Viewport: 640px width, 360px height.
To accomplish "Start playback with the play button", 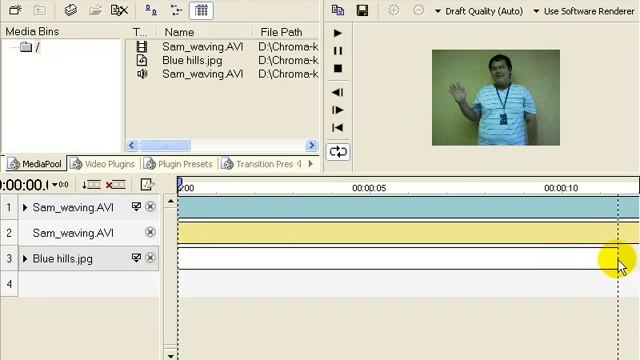I will pos(338,33).
